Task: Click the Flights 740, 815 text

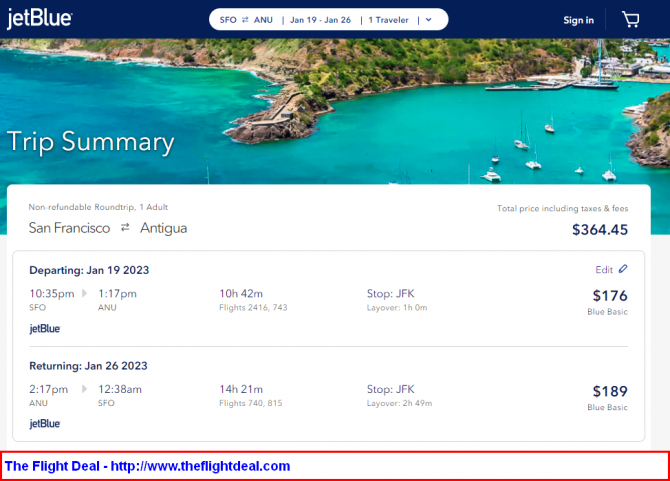Action: click(250, 403)
